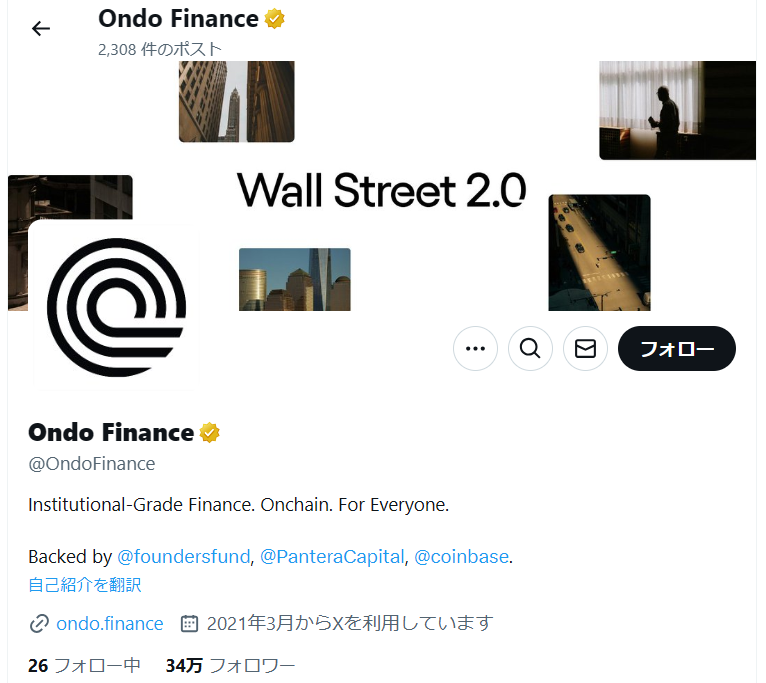Image resolution: width=766 pixels, height=683 pixels.
Task: Click the link chain icon beside ondo.finance
Action: point(39,623)
